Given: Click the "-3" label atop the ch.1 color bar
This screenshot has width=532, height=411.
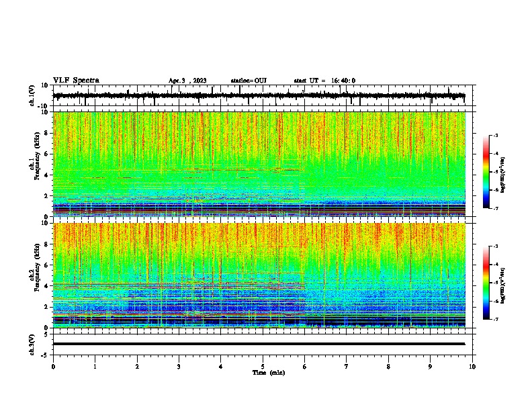Looking at the screenshot, I should pyautogui.click(x=496, y=135).
